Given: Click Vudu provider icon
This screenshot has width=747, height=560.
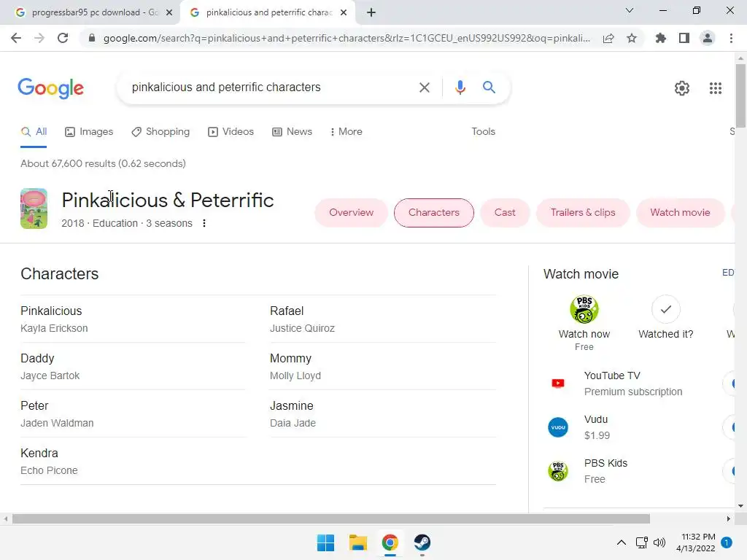Looking at the screenshot, I should (x=558, y=427).
